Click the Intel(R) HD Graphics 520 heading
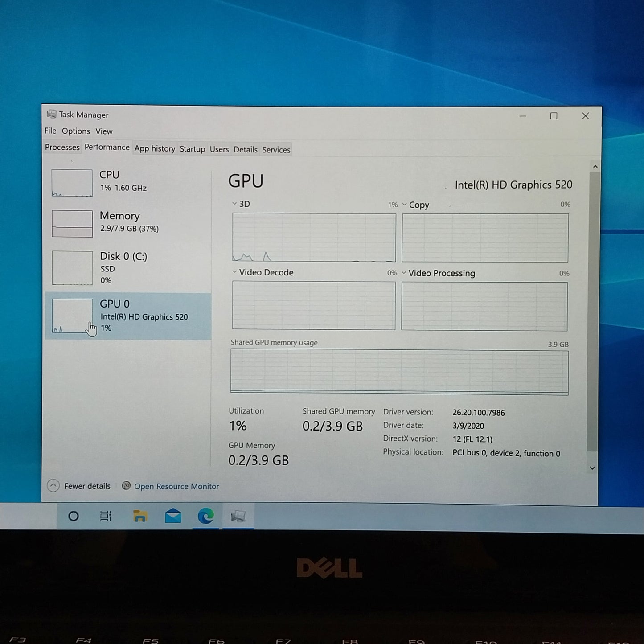The image size is (644, 644). click(513, 185)
